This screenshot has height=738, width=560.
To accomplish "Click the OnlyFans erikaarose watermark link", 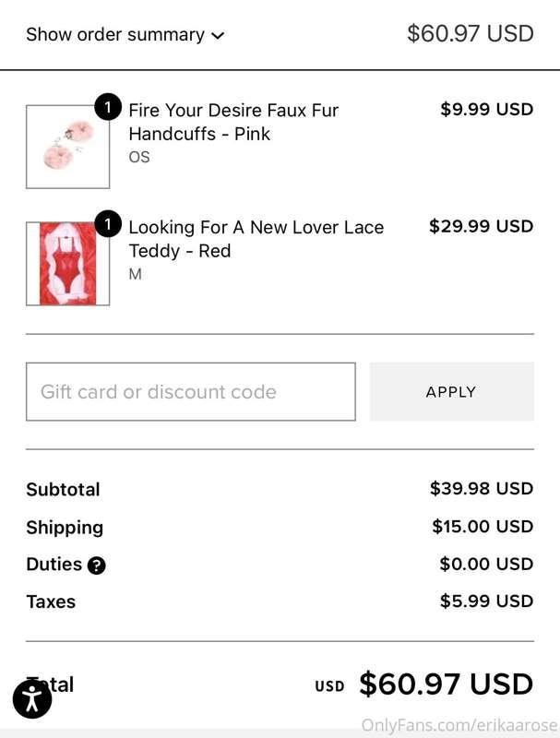I will [x=458, y=725].
